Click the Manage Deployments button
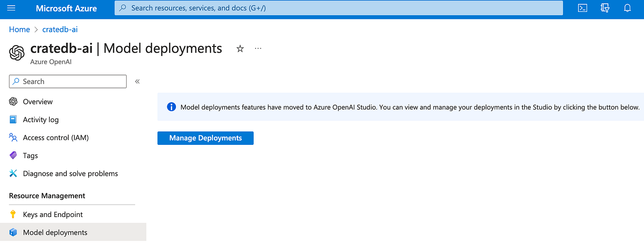The width and height of the screenshot is (644, 246). click(x=205, y=138)
